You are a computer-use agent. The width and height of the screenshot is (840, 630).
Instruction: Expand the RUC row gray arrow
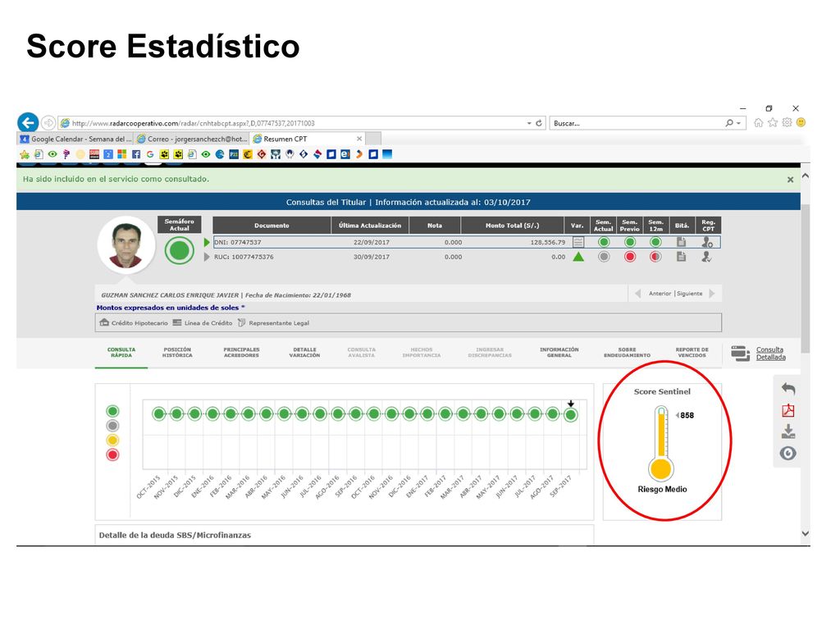207,257
